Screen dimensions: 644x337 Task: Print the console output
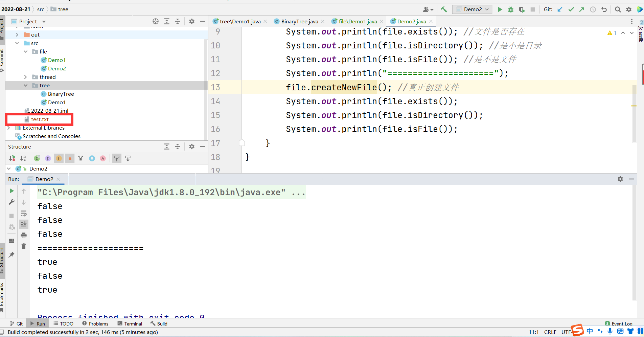tap(24, 235)
